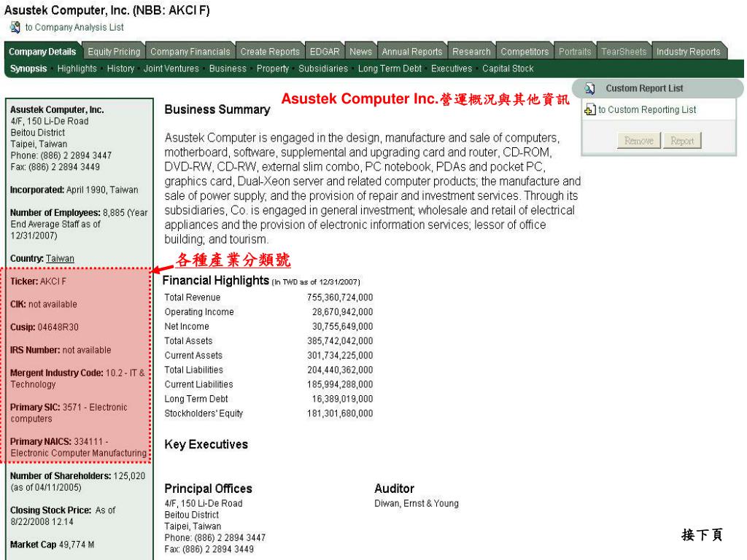This screenshot has width=747, height=560.
Task: Click the Number of Employees 8,885 entry
Action: 79,225
